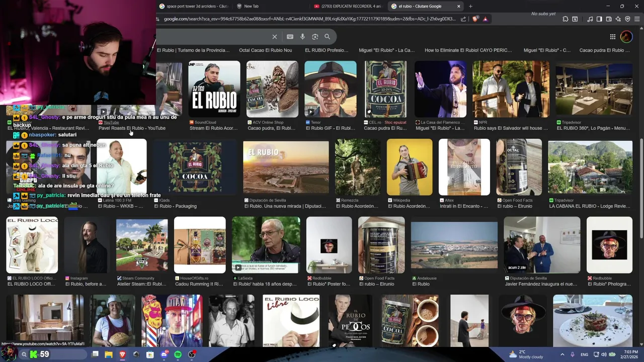Viewport: 644px width, 362px height.
Task: Close the 'el rubio' Google tab
Action: pyautogui.click(x=458, y=6)
